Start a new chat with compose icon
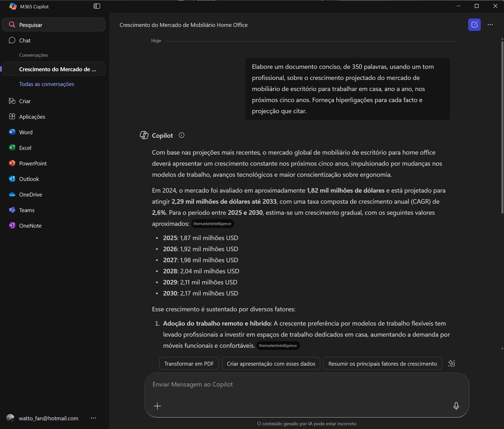The width and height of the screenshot is (504, 429). (x=474, y=25)
